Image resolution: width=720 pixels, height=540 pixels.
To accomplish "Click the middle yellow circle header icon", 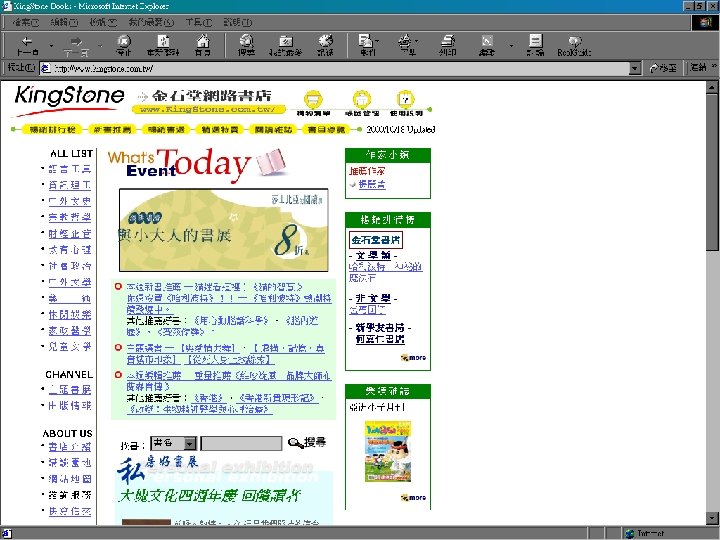I will [x=362, y=99].
